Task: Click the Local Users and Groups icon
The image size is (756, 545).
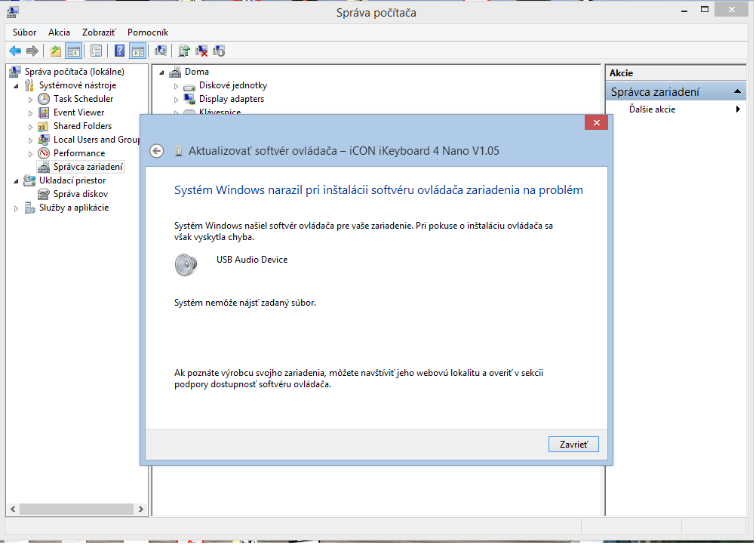Action: click(44, 140)
